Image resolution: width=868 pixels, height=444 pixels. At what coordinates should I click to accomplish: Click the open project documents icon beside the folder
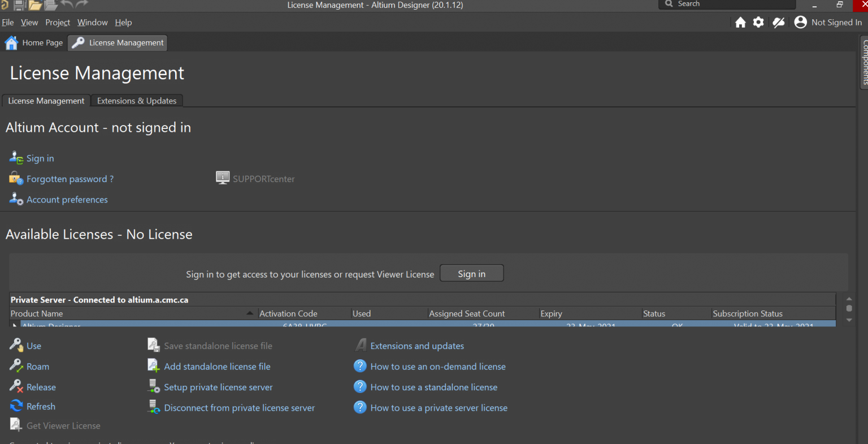coord(51,5)
